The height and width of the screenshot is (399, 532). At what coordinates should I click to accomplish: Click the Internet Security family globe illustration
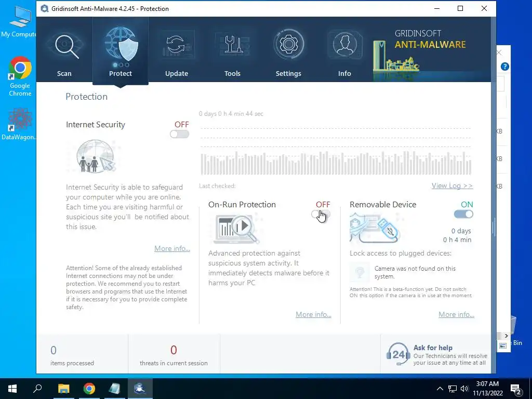96,157
